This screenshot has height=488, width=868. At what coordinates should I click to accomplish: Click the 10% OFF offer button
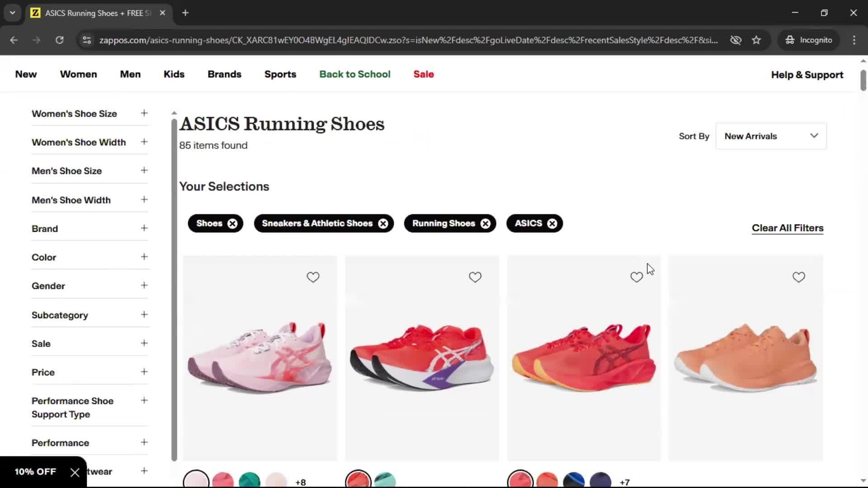(35, 472)
